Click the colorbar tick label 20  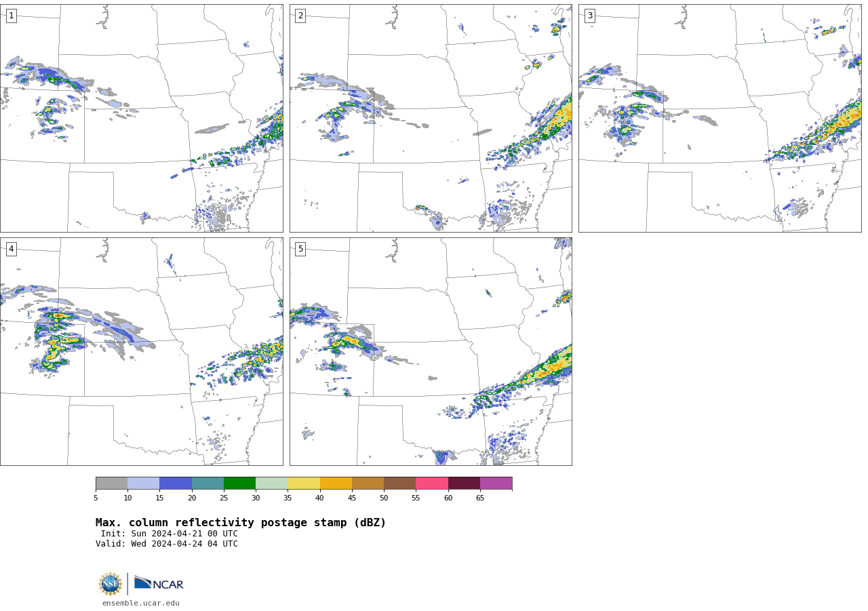(192, 498)
